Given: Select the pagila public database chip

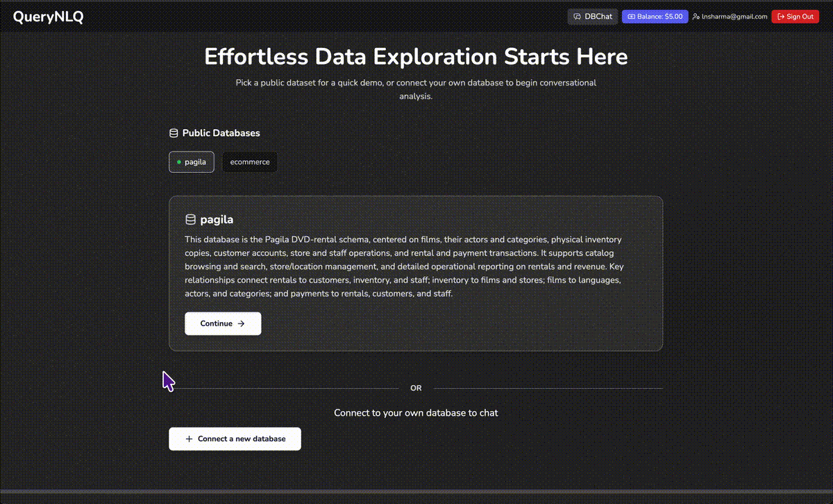Looking at the screenshot, I should point(192,162).
